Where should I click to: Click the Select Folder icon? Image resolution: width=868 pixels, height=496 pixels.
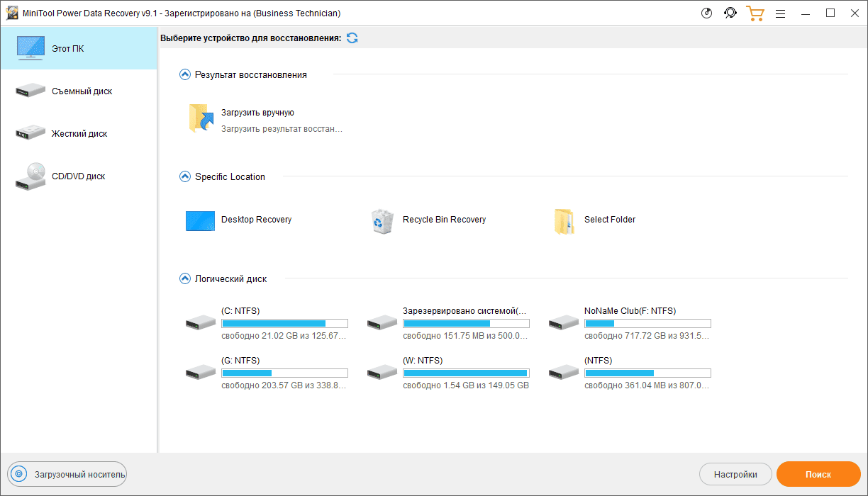[x=564, y=221]
